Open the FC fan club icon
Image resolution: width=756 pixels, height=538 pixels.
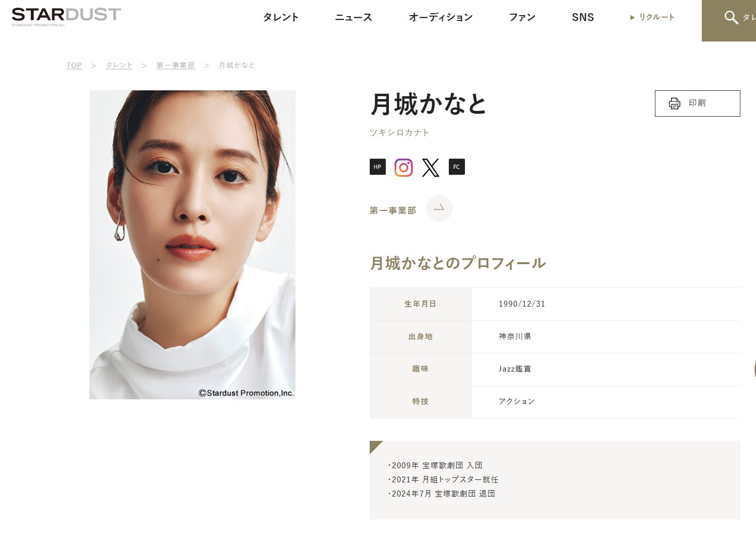(457, 167)
